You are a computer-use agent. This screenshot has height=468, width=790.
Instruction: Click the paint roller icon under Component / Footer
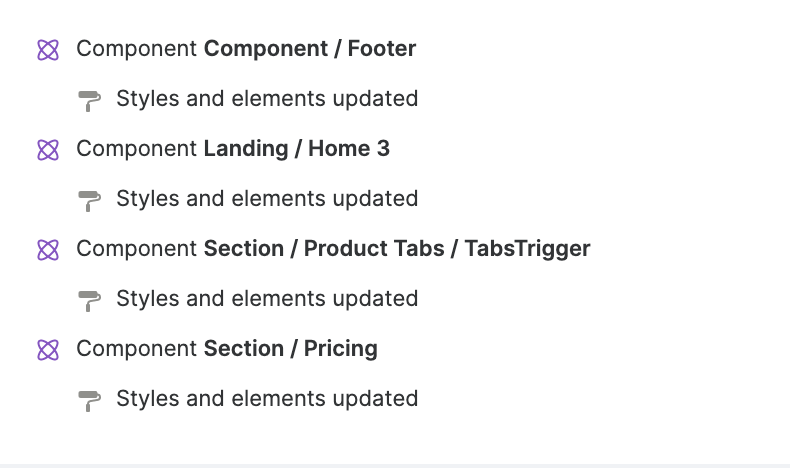90,100
